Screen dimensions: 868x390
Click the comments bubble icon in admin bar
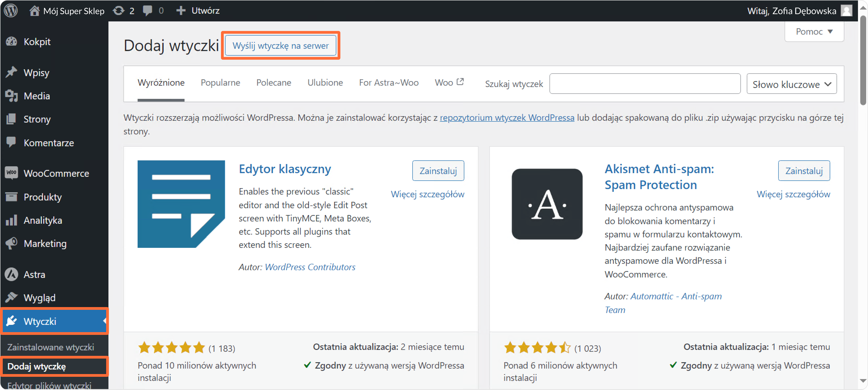pyautogui.click(x=148, y=10)
